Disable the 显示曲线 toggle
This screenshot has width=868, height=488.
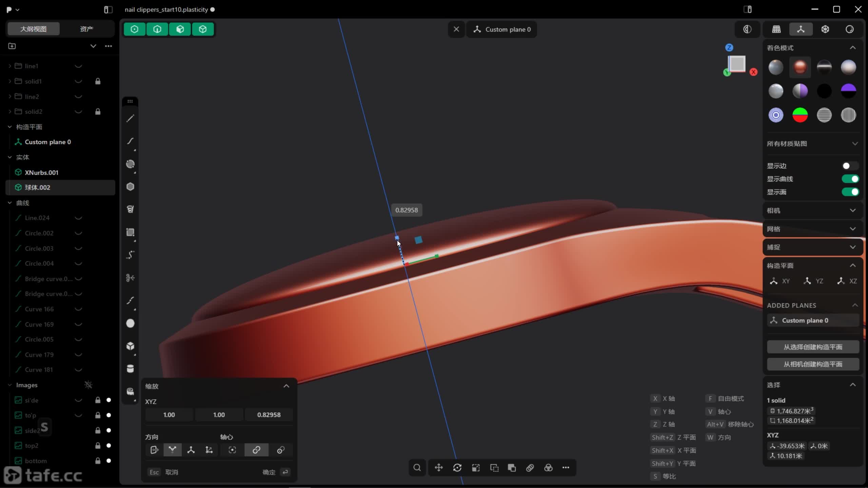click(x=850, y=179)
